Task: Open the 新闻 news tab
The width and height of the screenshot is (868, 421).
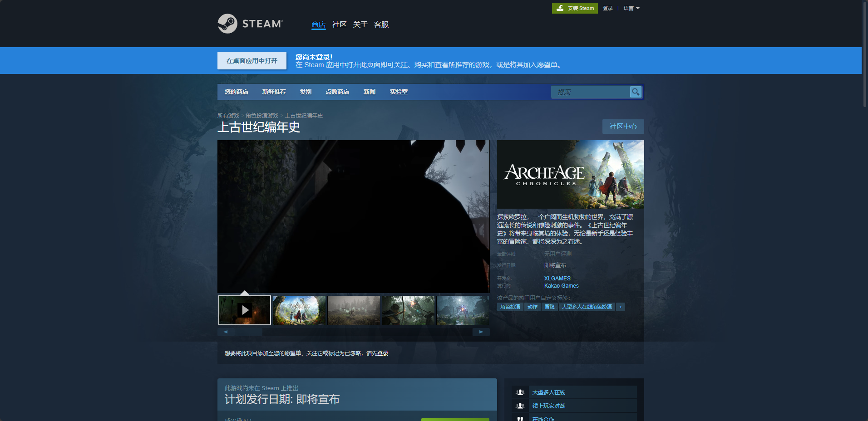Action: pos(370,92)
